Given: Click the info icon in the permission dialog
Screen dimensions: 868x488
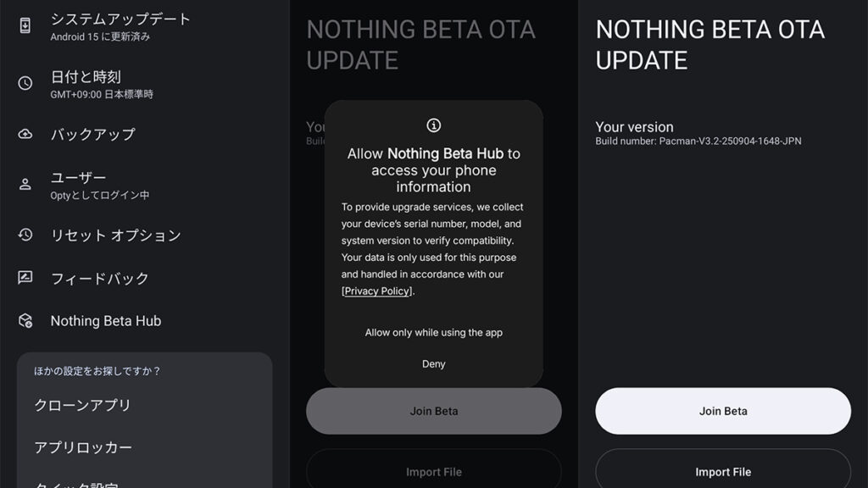Looking at the screenshot, I should point(434,125).
